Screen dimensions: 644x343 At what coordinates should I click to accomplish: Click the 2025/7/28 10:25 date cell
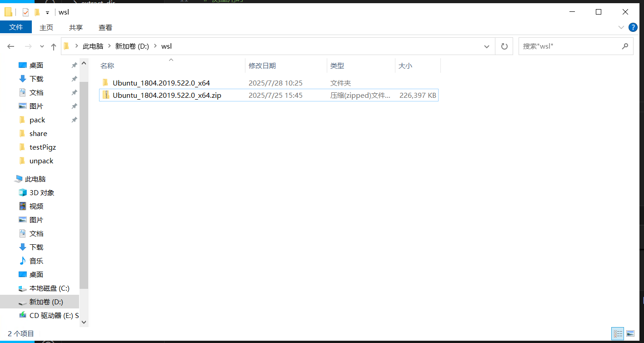click(x=275, y=83)
